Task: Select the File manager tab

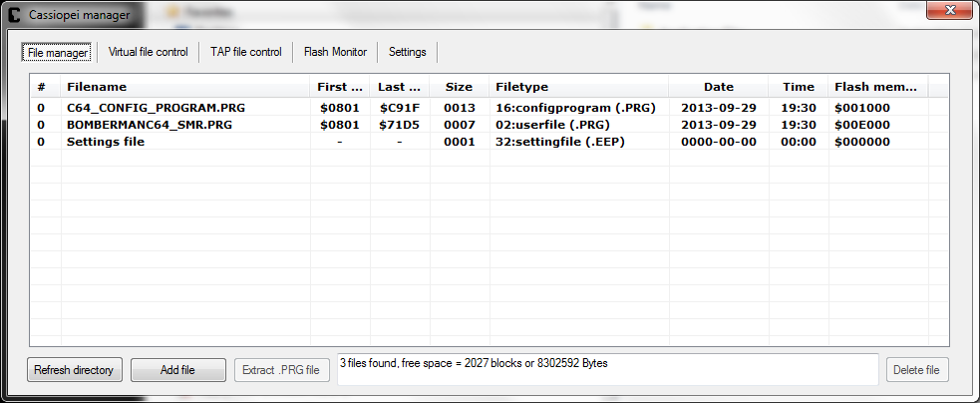Action: point(58,52)
